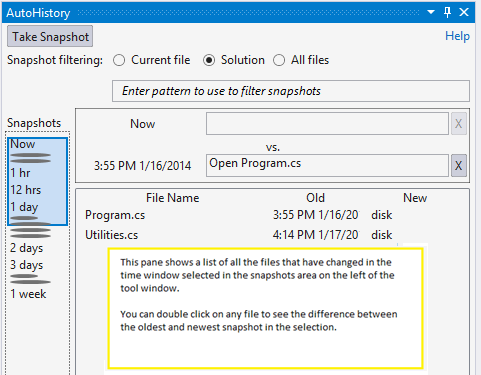Select the 2 days snapshot marker
This screenshot has width=481, height=375.
pos(27,248)
